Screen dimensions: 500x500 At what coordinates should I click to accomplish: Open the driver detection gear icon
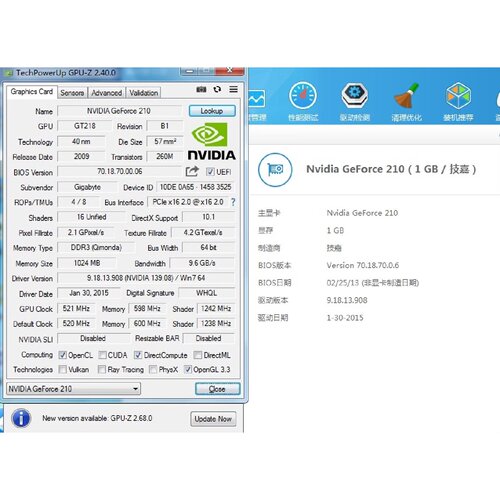coord(355,95)
